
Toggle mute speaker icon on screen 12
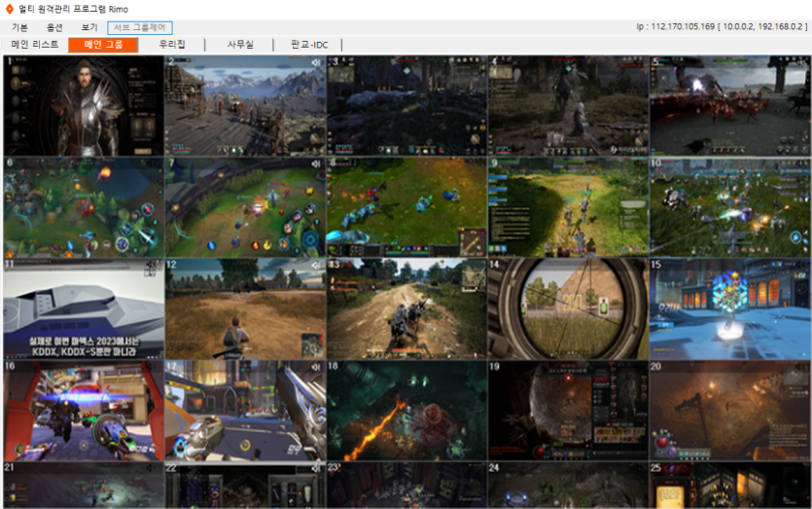[315, 266]
